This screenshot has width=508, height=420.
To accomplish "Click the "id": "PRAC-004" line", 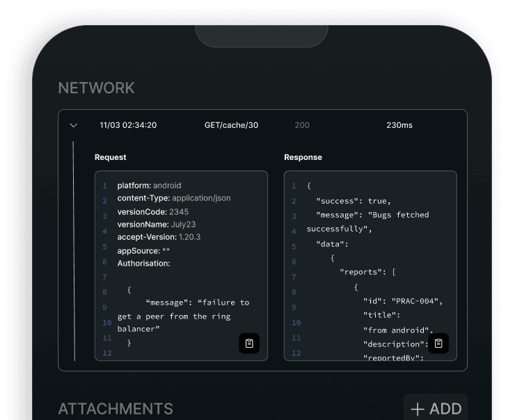I will [403, 301].
